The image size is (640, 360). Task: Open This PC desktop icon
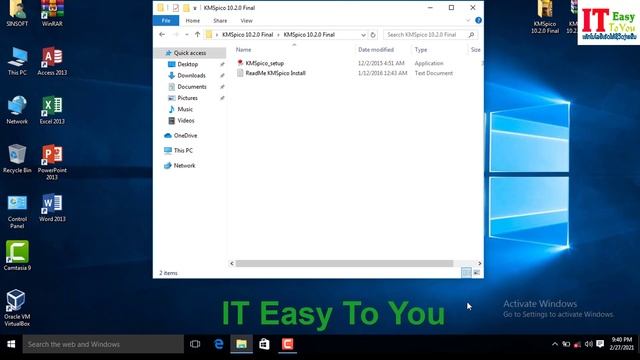(x=17, y=61)
